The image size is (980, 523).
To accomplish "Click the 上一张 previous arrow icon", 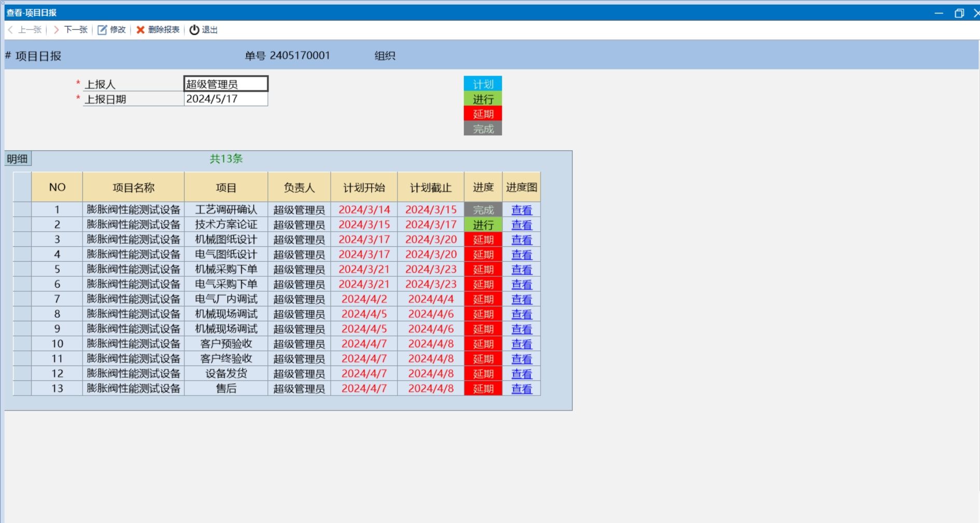I will pos(10,30).
